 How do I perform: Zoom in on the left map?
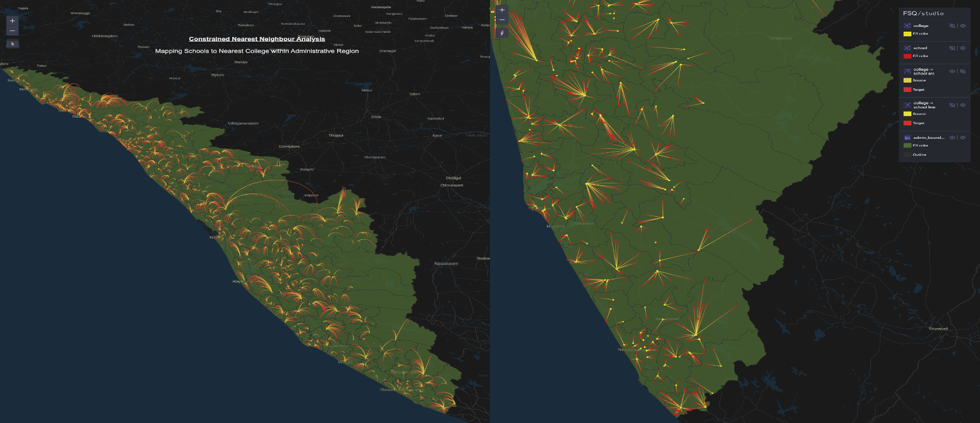[x=12, y=21]
